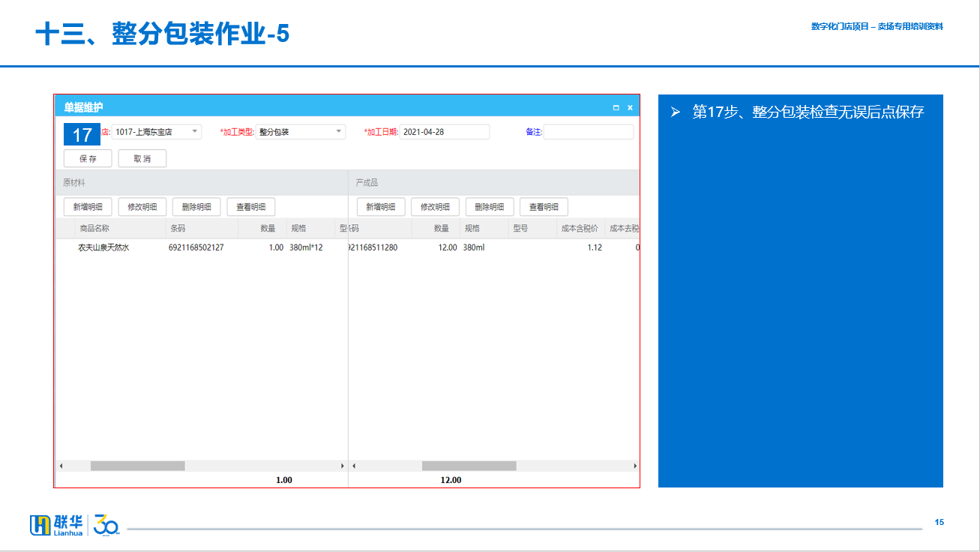Click the 保存 button

pos(88,158)
